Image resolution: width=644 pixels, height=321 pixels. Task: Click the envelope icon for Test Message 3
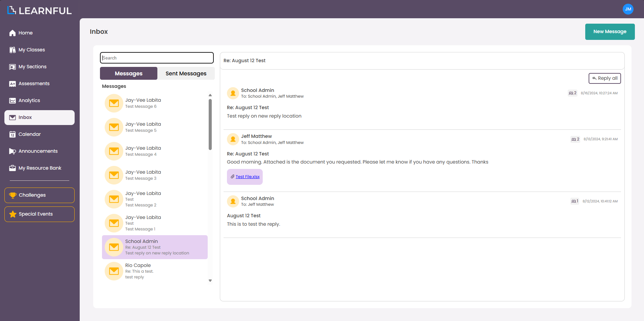(x=114, y=175)
